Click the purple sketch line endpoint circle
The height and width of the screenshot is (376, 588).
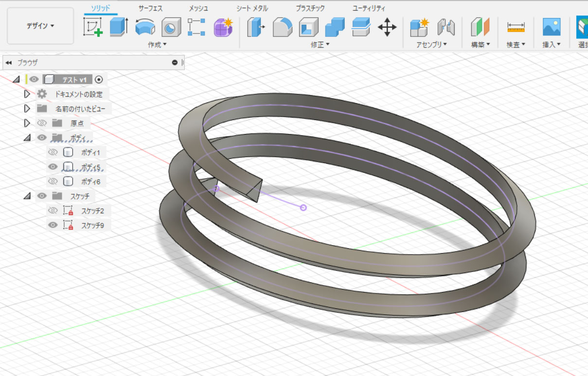point(303,208)
